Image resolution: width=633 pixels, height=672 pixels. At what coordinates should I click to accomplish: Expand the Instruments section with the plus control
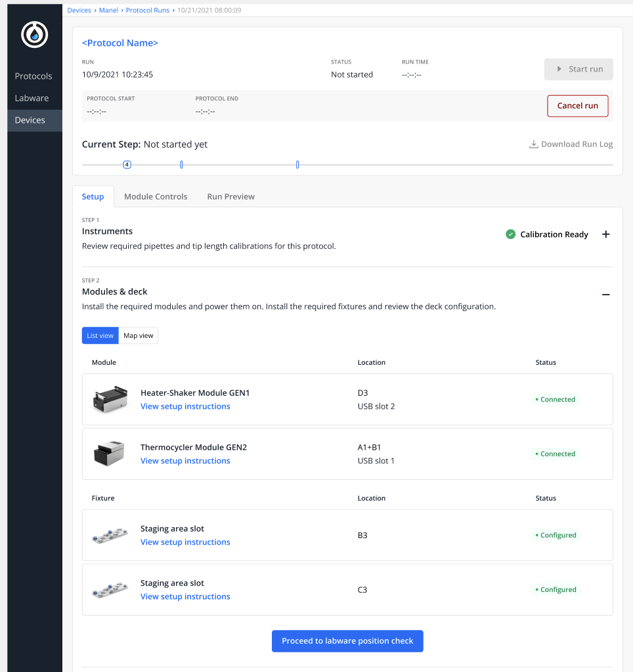pos(605,234)
